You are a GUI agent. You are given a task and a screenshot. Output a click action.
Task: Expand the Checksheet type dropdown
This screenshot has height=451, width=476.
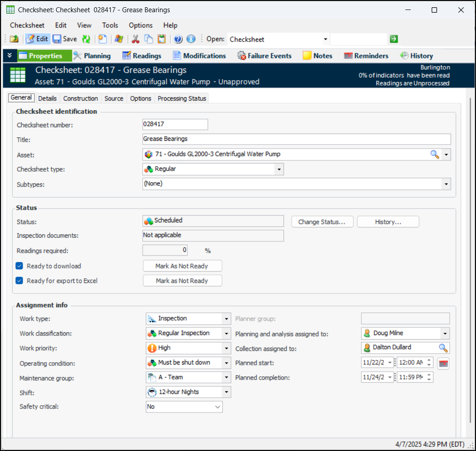coord(279,169)
